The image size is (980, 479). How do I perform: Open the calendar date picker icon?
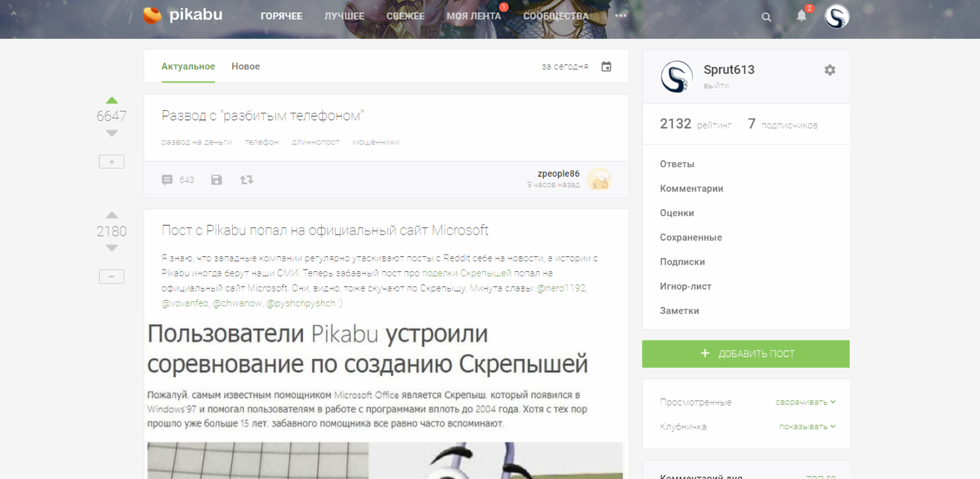click(606, 66)
